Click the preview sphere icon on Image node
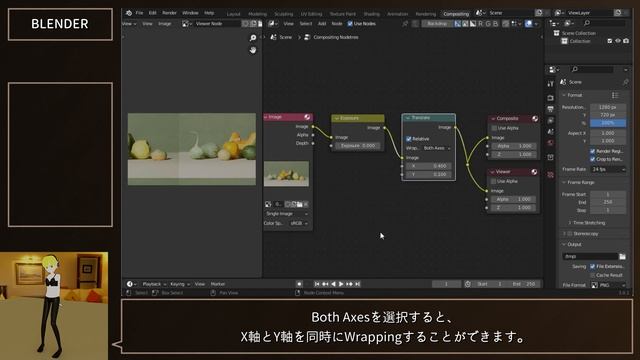This screenshot has width=640, height=360. pyautogui.click(x=307, y=117)
